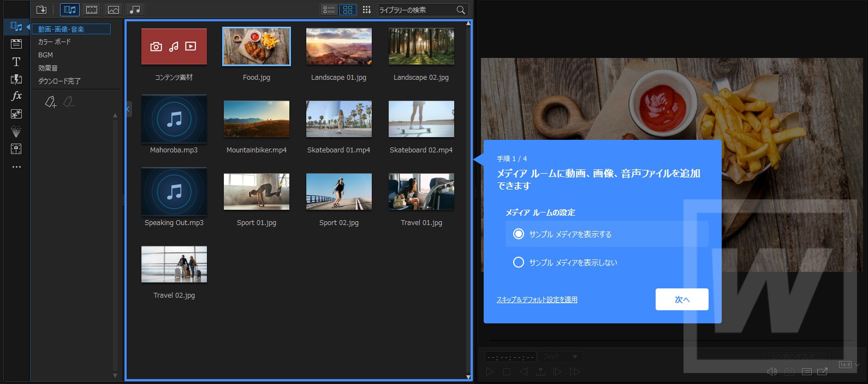The width and height of the screenshot is (868, 384).
Task: Click the fast forward preview button
Action: coord(575,372)
